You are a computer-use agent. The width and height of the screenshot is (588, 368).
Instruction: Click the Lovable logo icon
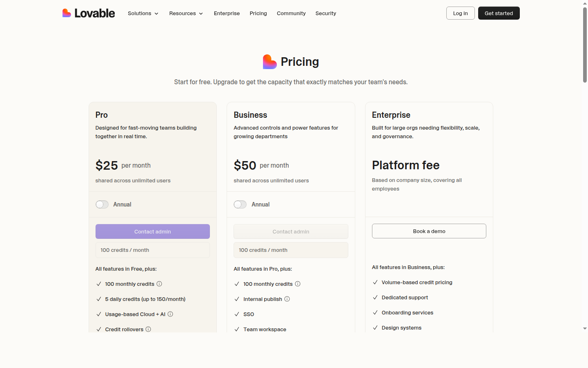tap(67, 13)
